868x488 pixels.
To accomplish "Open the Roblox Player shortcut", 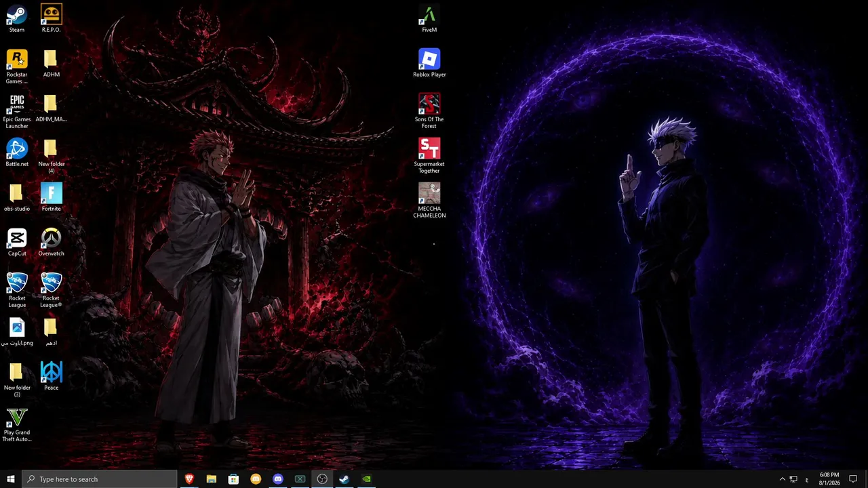I will tap(429, 63).
